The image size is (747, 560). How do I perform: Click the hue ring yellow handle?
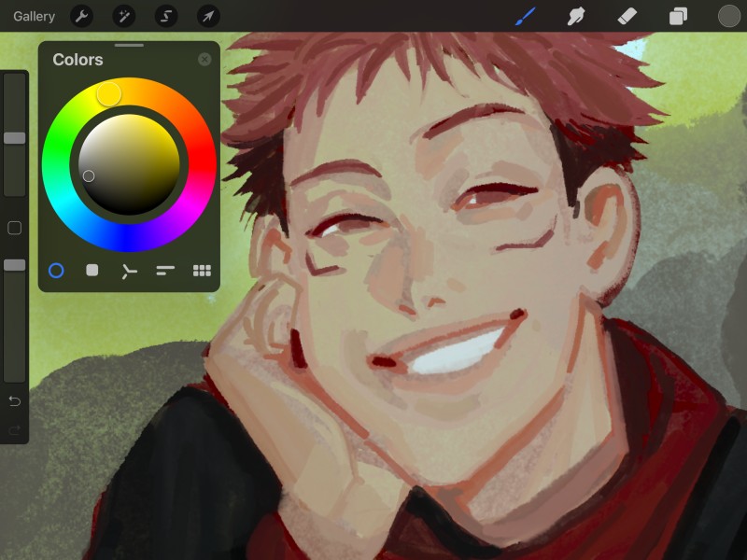tap(109, 94)
